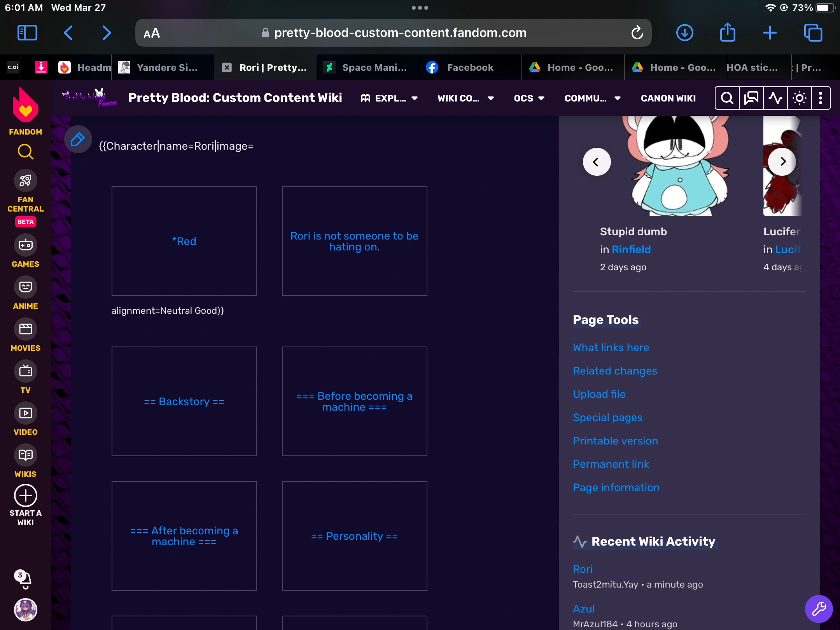Go to next carousel slide arrow
The image size is (840, 630).
[x=783, y=161]
